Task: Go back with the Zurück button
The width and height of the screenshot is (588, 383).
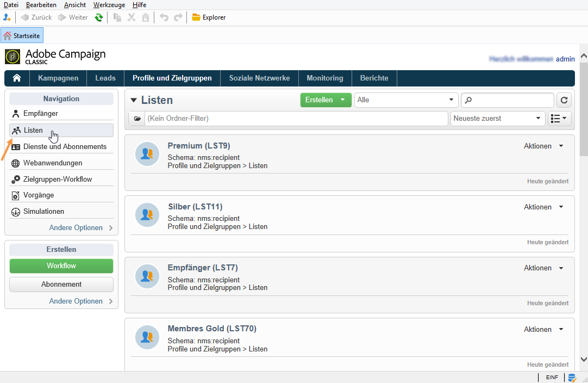Action: tap(36, 17)
